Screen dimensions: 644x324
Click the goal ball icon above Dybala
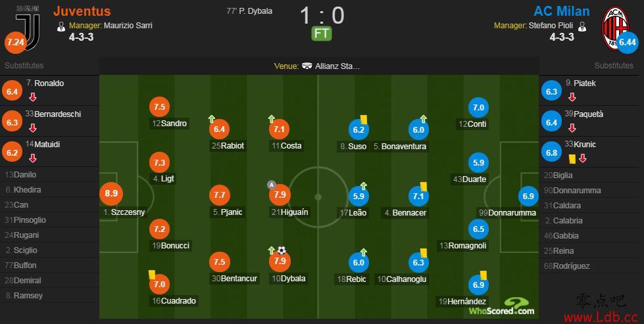click(282, 250)
